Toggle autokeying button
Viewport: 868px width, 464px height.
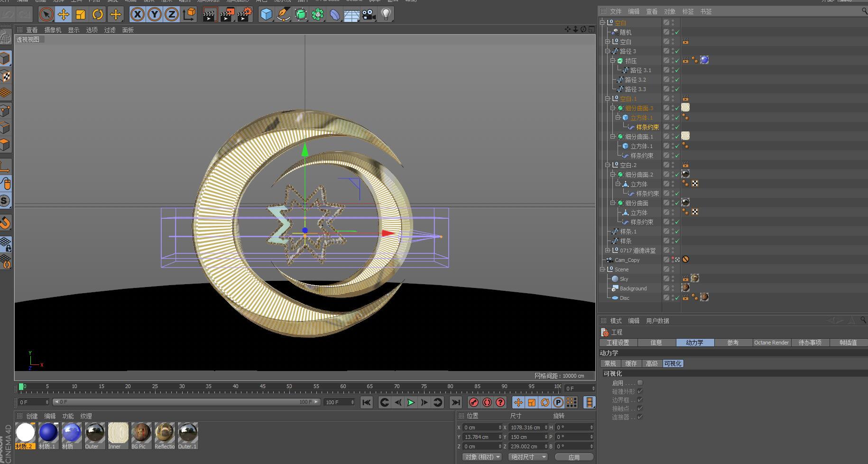click(x=487, y=402)
